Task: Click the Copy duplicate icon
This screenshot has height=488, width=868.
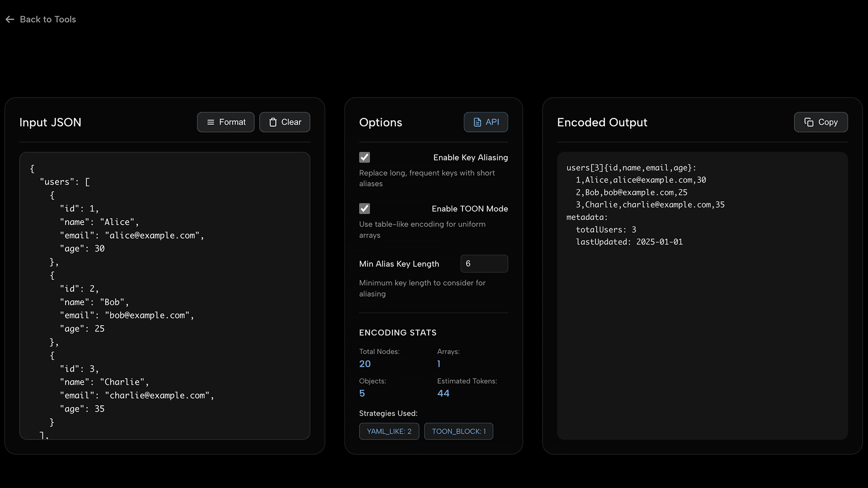Action: [x=808, y=122]
